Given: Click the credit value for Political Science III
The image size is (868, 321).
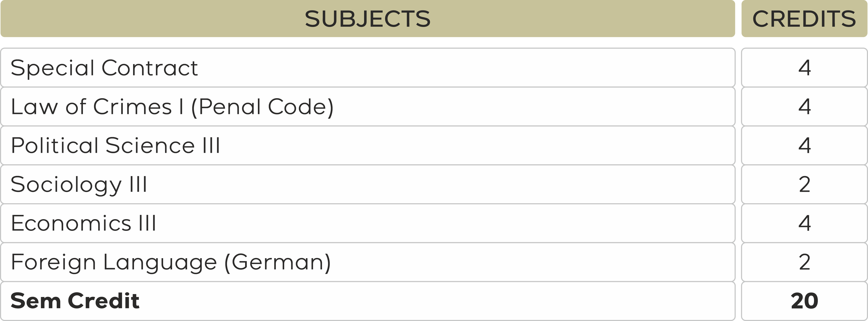Looking at the screenshot, I should tap(804, 146).
